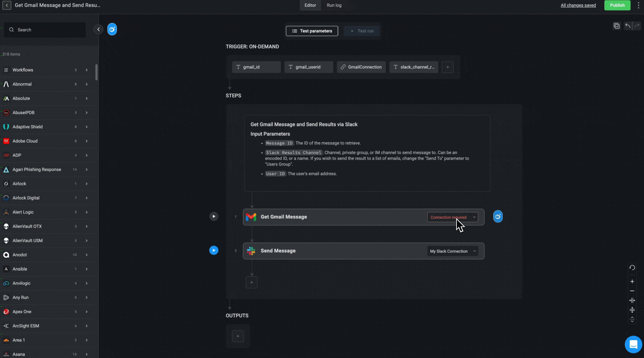This screenshot has width=644, height=358.
Task: Zoom out on the canvas with minus icon
Action: (x=632, y=291)
